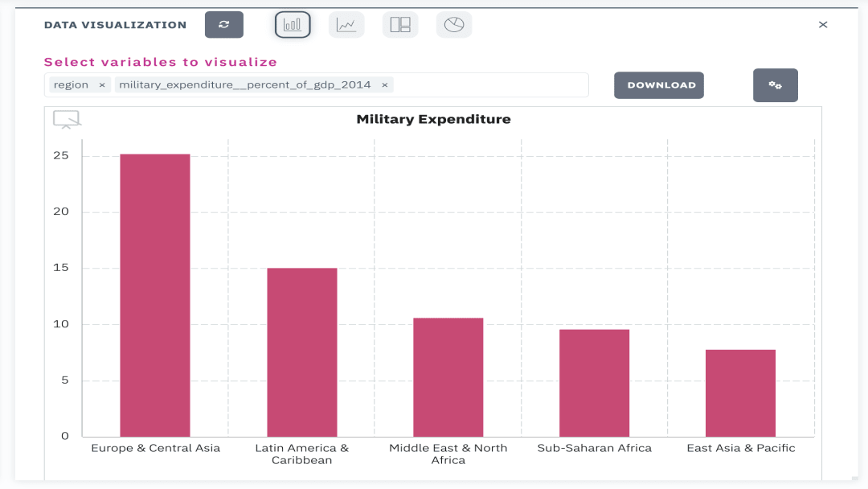The image size is (868, 489).
Task: Click the refresh data icon
Action: [x=223, y=24]
